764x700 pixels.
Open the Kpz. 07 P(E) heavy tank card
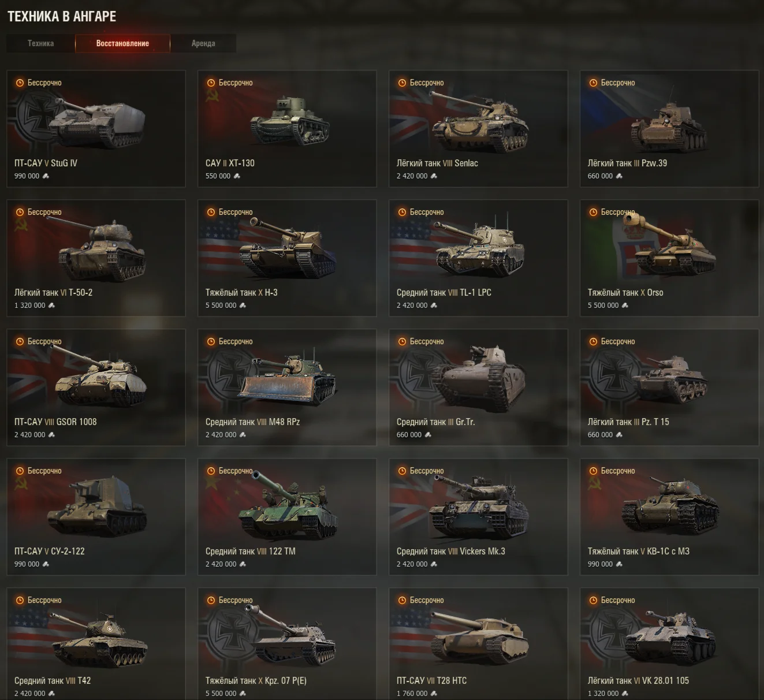click(x=287, y=644)
